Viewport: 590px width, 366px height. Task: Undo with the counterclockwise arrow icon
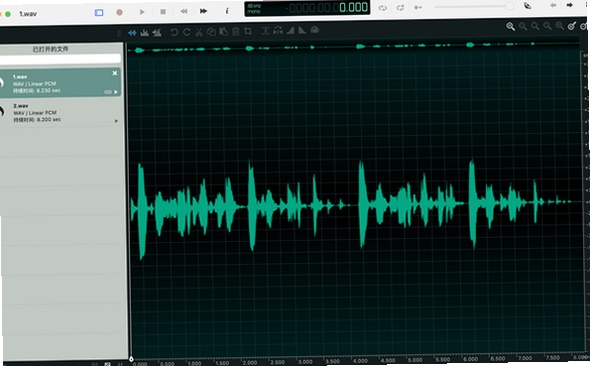(x=174, y=32)
